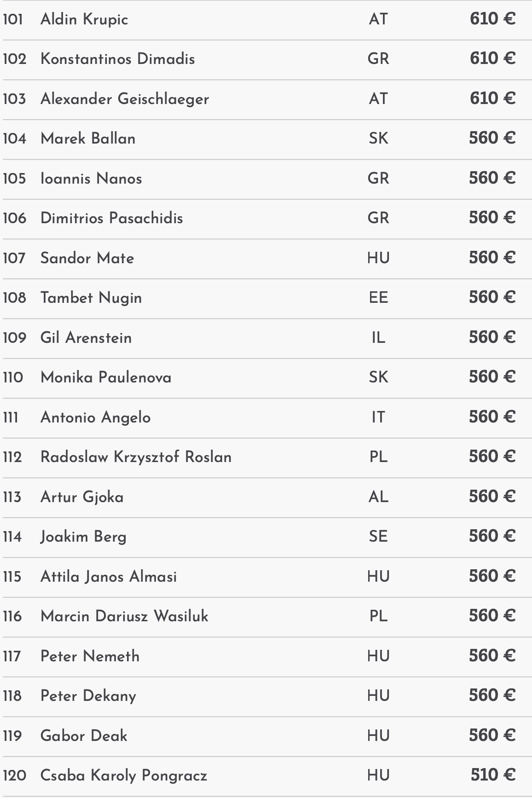
Task: Click 510 € prize for Csaba Karoly Pongracz
Action: click(x=492, y=775)
